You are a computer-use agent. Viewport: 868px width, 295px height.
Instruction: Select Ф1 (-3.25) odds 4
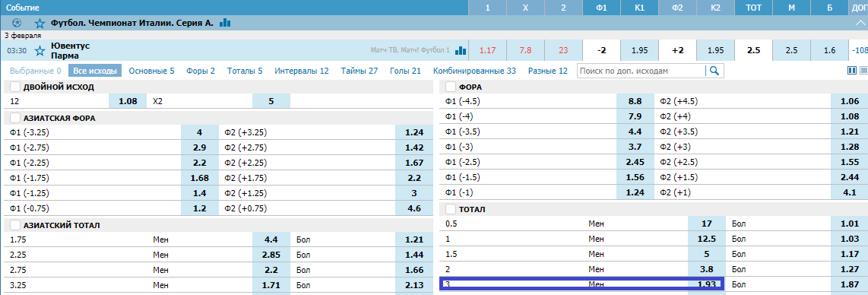199,133
